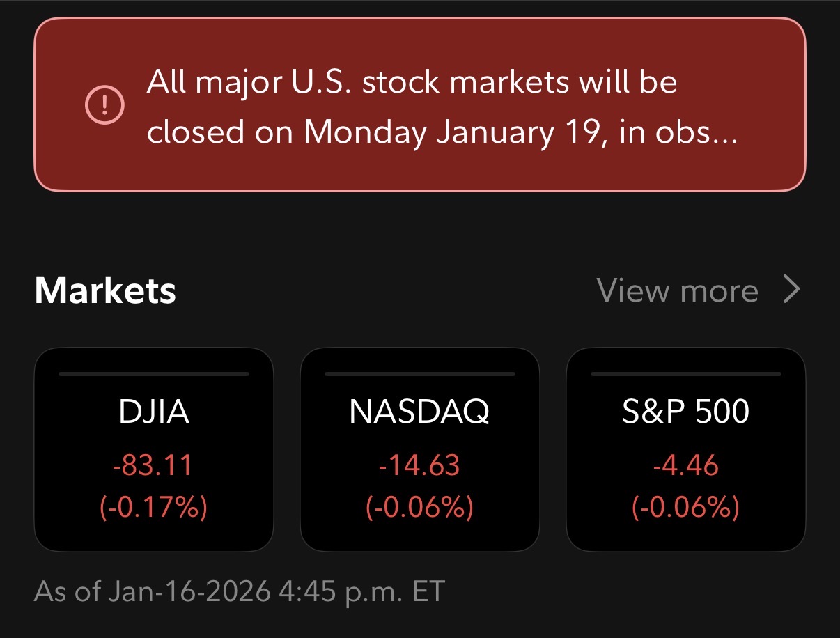This screenshot has height=638, width=840.
Task: Click the top bar on the NASDAQ card
Action: 419,374
